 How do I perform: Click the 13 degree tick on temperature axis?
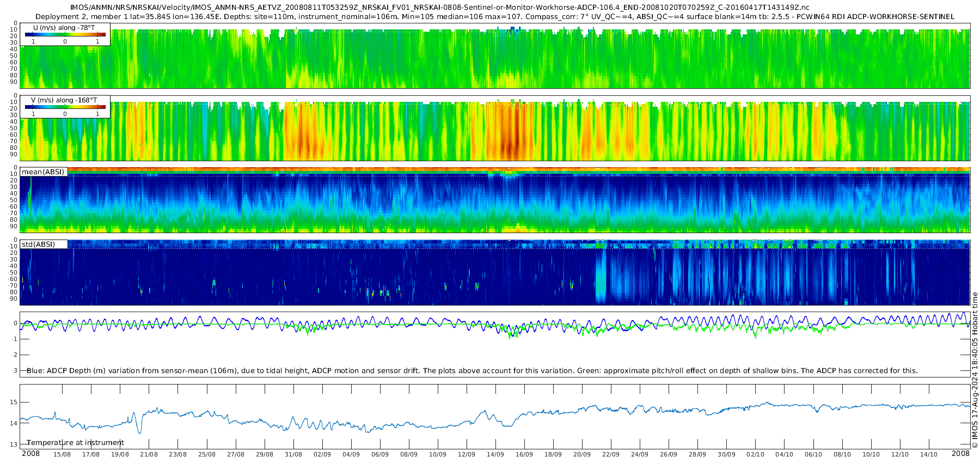coord(14,444)
